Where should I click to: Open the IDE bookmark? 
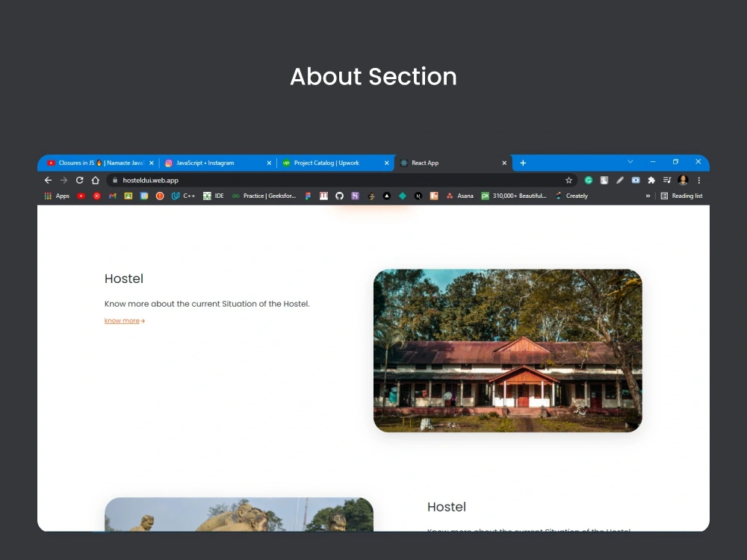point(214,196)
